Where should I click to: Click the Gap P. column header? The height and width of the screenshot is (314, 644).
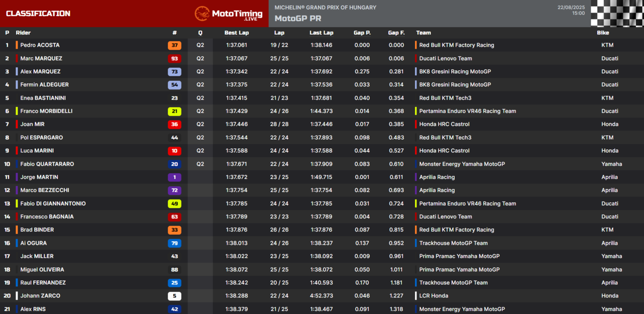362,33
